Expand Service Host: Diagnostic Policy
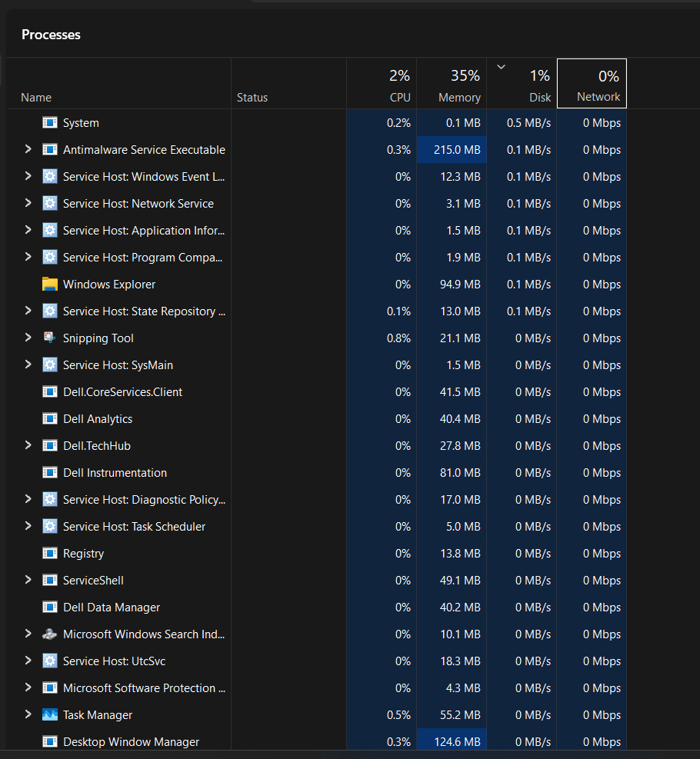The width and height of the screenshot is (700, 759). [x=28, y=499]
